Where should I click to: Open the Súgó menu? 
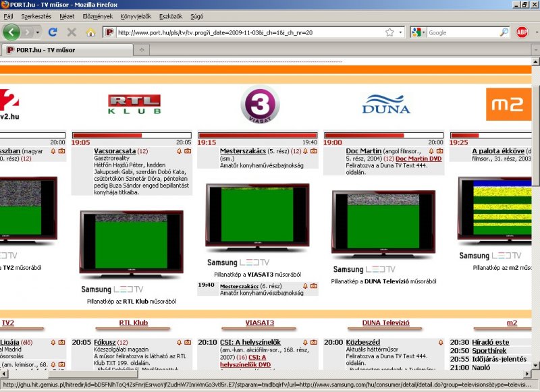[196, 16]
